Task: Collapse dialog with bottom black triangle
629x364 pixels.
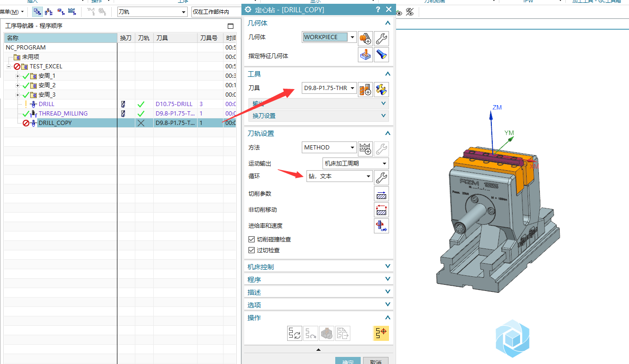Action: [318, 349]
